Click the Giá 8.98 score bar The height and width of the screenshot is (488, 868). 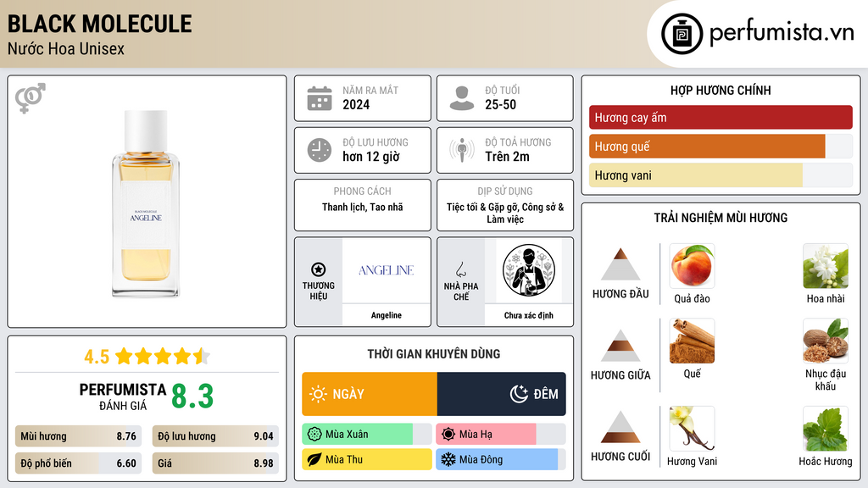pos(215,463)
